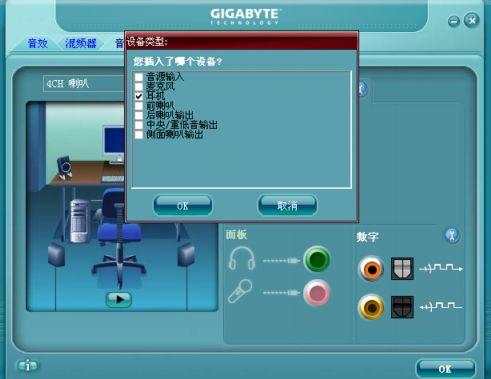Screen dimensions: 491x379
Task: Click the digital input signal waveform icon
Action: tap(441, 306)
